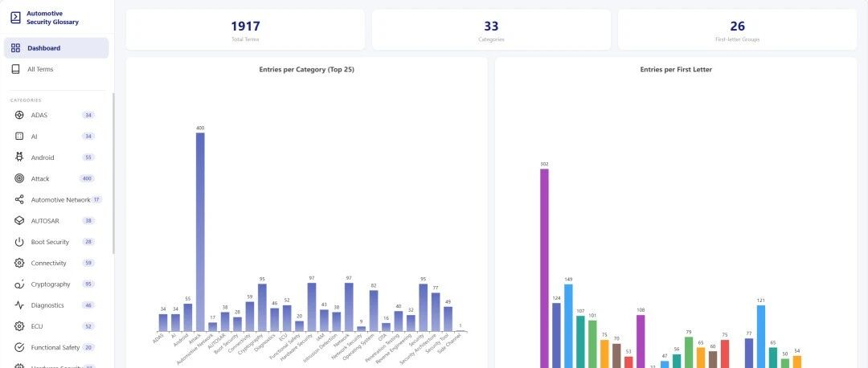868x368 pixels.
Task: Click the purple bar labeled 108
Action: (x=641, y=341)
